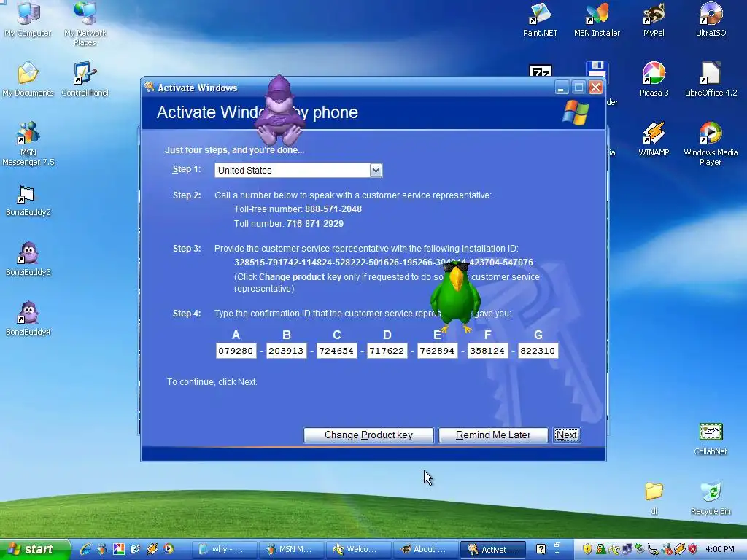Click the network computers tray icon
747x560 pixels.
(x=627, y=549)
